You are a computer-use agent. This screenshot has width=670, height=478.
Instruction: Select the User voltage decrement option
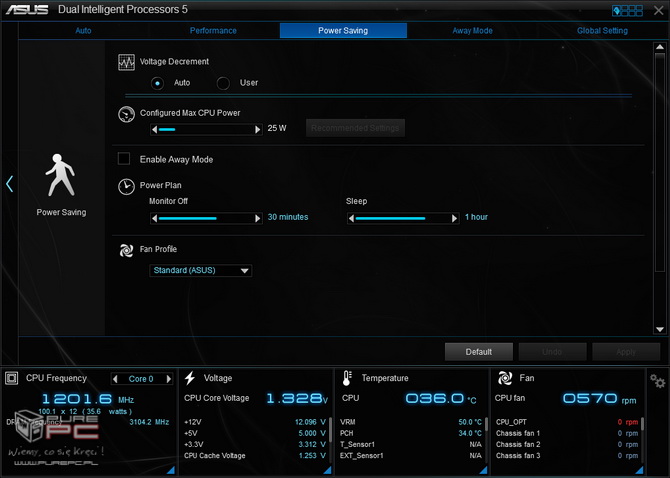(x=223, y=83)
